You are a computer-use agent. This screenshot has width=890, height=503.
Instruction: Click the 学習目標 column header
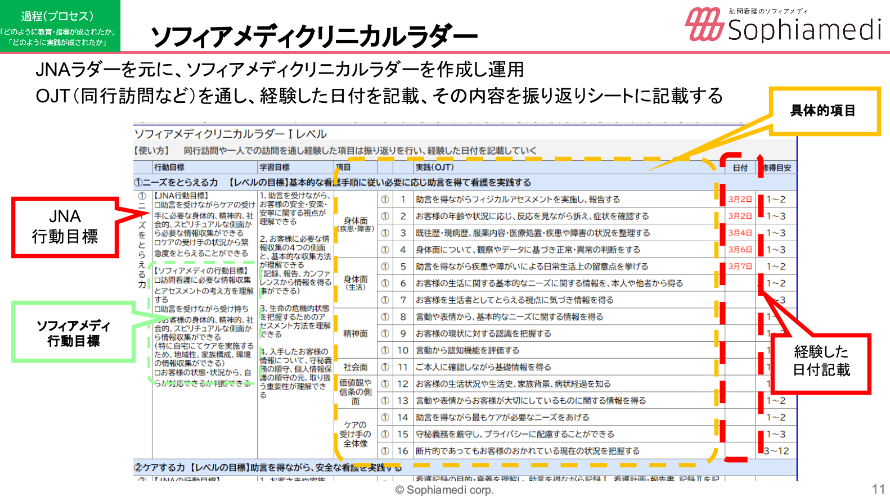click(275, 167)
